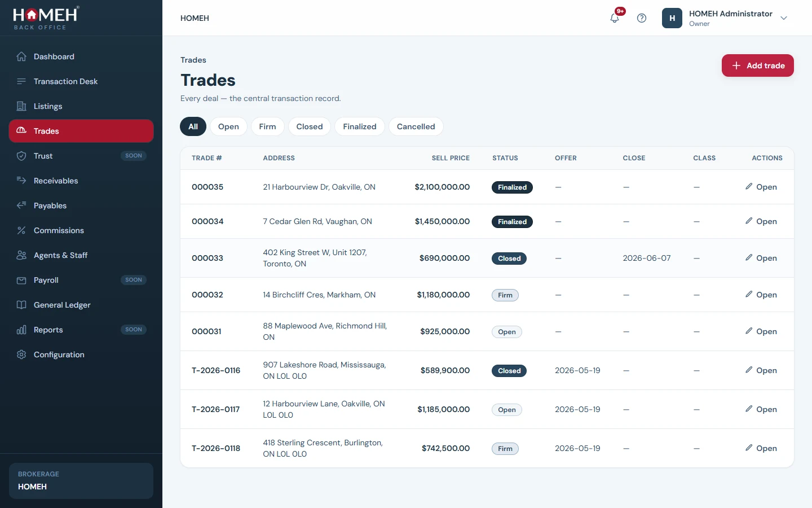Open Listings menu item
Viewport: 812px width, 508px height.
pos(81,106)
